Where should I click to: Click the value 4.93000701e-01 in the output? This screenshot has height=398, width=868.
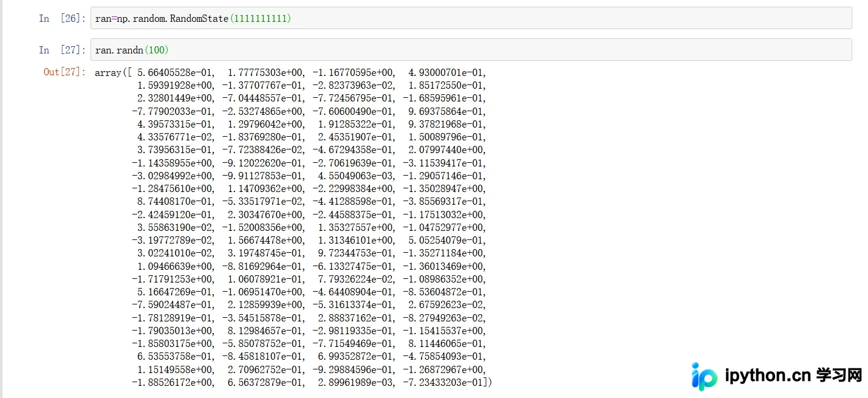click(x=447, y=72)
